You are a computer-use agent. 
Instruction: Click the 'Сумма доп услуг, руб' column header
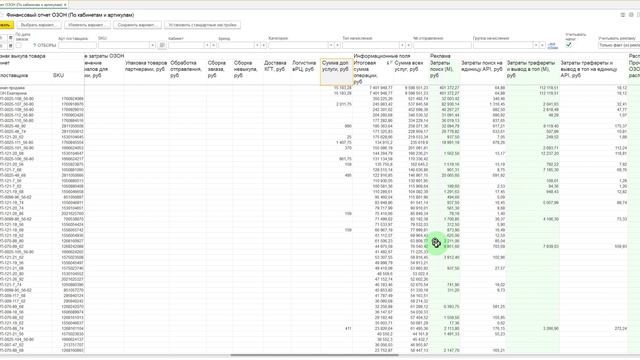coord(336,71)
